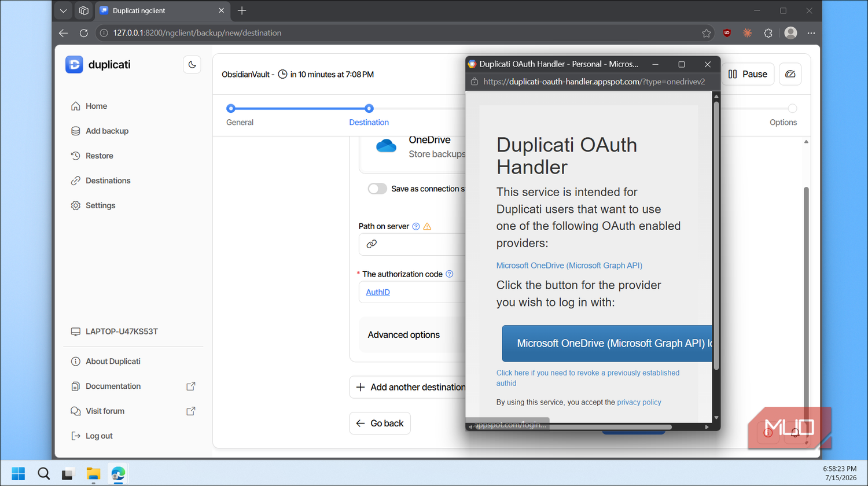The width and height of the screenshot is (868, 486).
Task: Click the AuthID link
Action: [378, 292]
